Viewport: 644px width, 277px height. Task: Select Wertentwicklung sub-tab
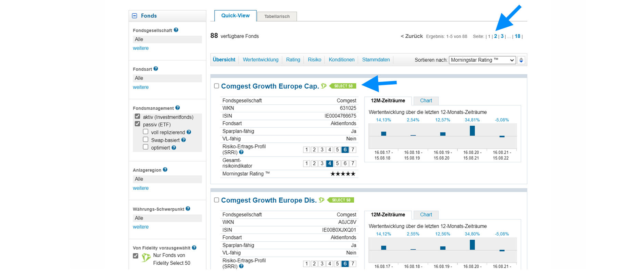(261, 60)
